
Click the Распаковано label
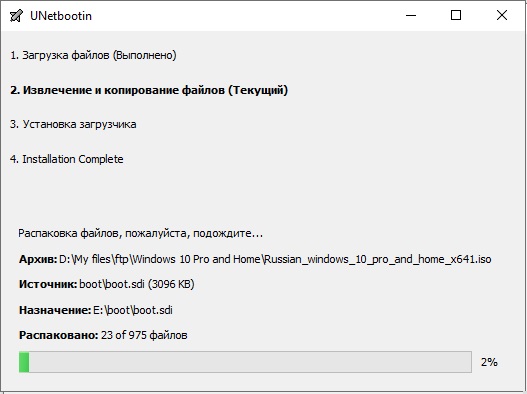(58, 335)
